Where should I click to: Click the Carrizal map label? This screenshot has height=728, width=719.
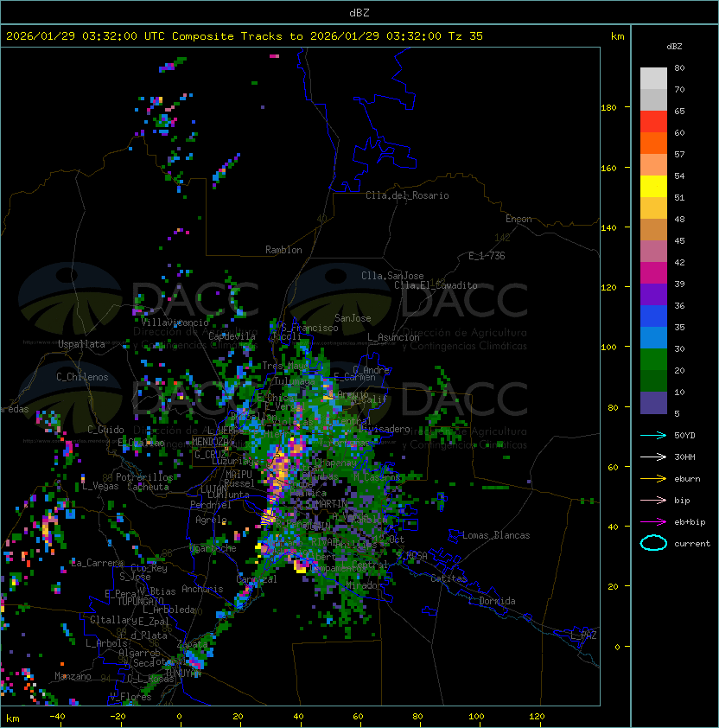click(257, 579)
